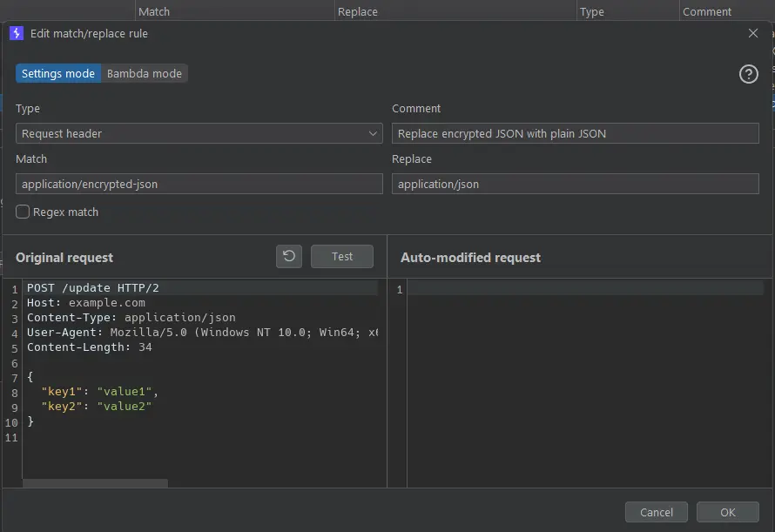Click the Burp lightning logo icon

(x=17, y=33)
